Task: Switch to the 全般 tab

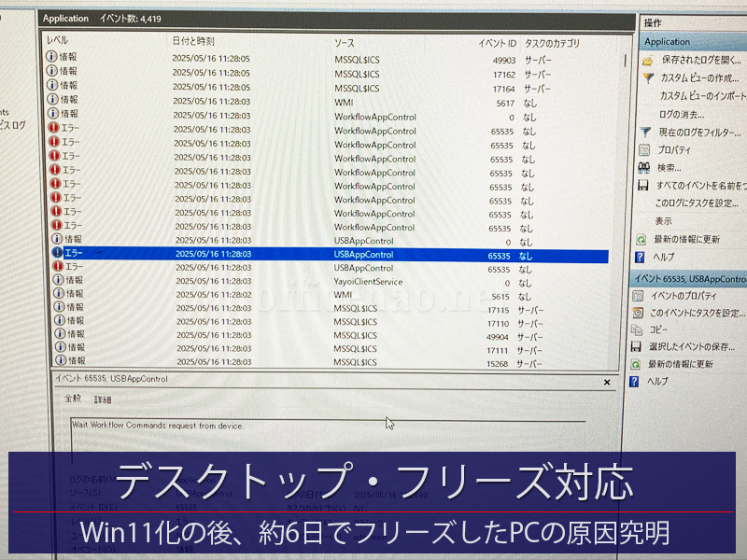Action: (x=73, y=399)
